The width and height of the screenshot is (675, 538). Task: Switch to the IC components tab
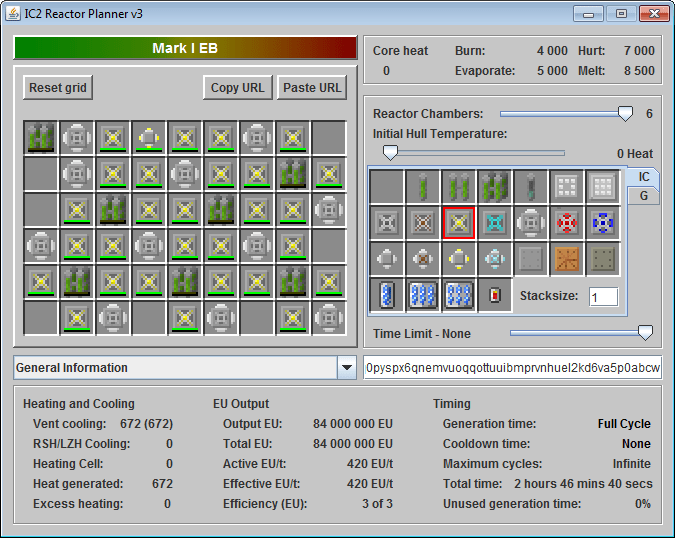644,176
